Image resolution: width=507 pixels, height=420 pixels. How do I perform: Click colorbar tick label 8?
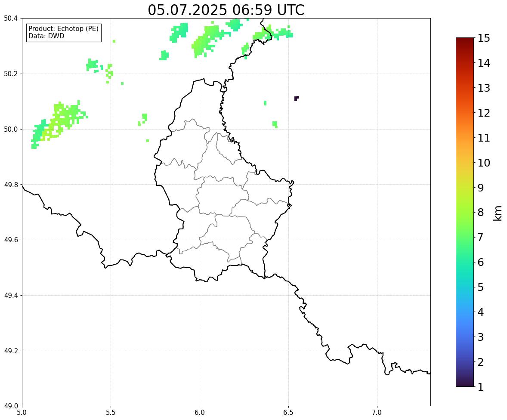click(x=481, y=213)
